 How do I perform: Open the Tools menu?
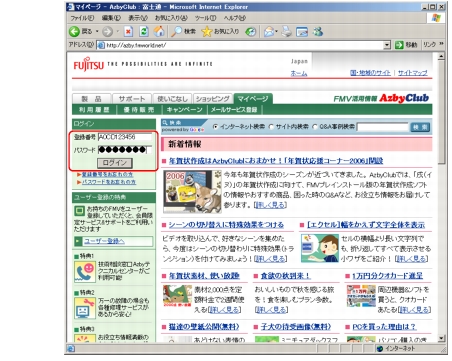pyautogui.click(x=205, y=18)
